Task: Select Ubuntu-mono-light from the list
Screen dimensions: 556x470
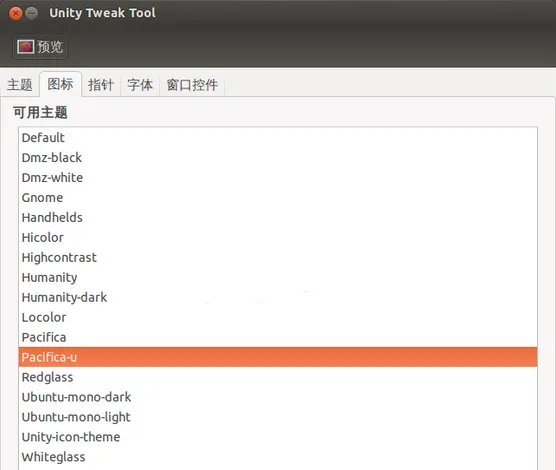Action: [x=278, y=417]
